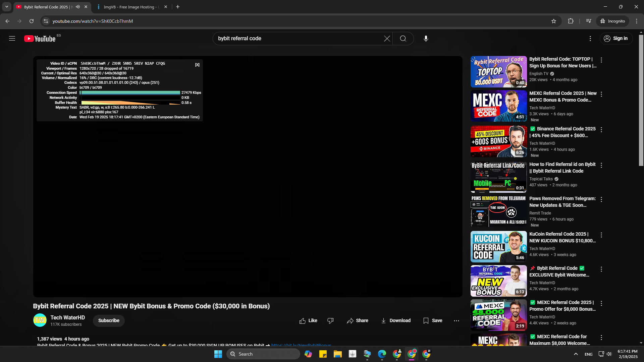Screen dimensions: 644x362
Task: Close the stats for nerds panel
Action: coord(197,65)
